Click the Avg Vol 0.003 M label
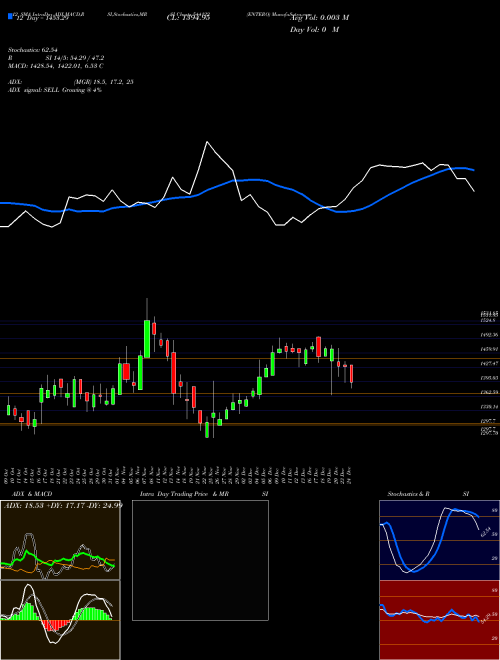 click(x=319, y=17)
